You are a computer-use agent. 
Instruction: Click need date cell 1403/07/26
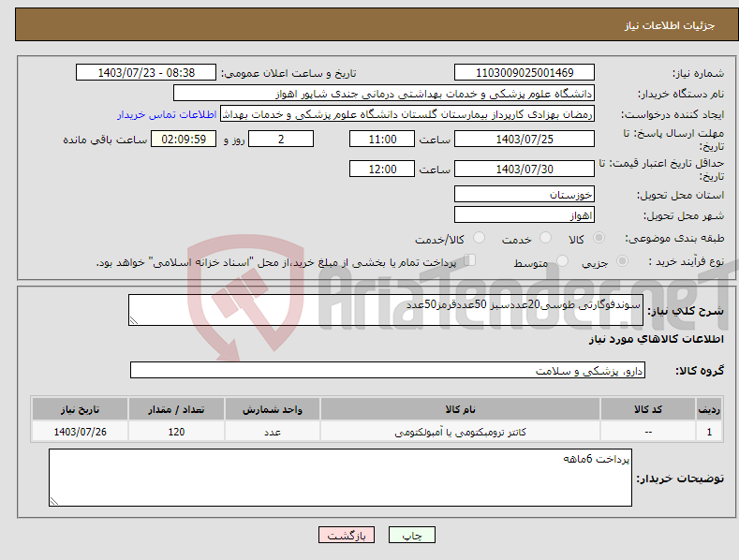tap(81, 432)
